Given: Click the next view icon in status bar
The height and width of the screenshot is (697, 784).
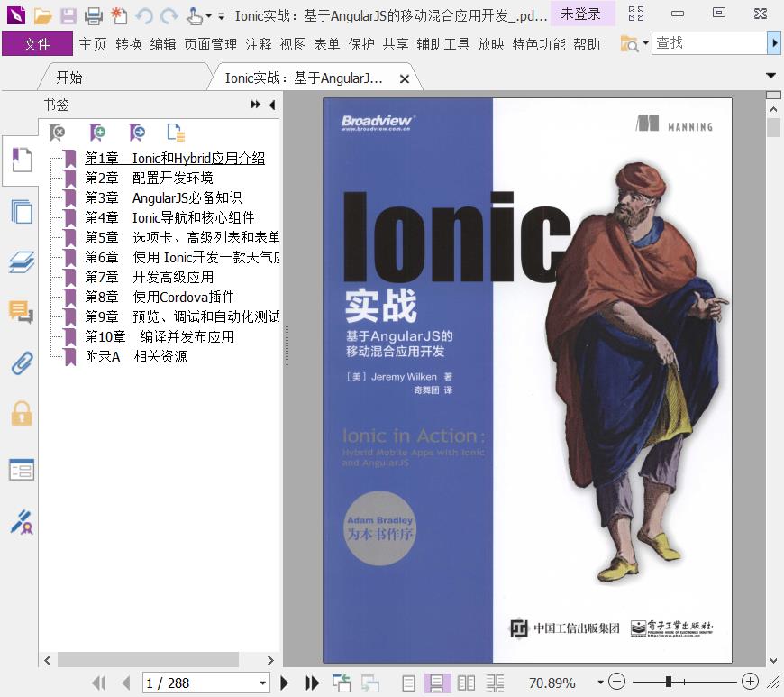Looking at the screenshot, I should [370, 683].
